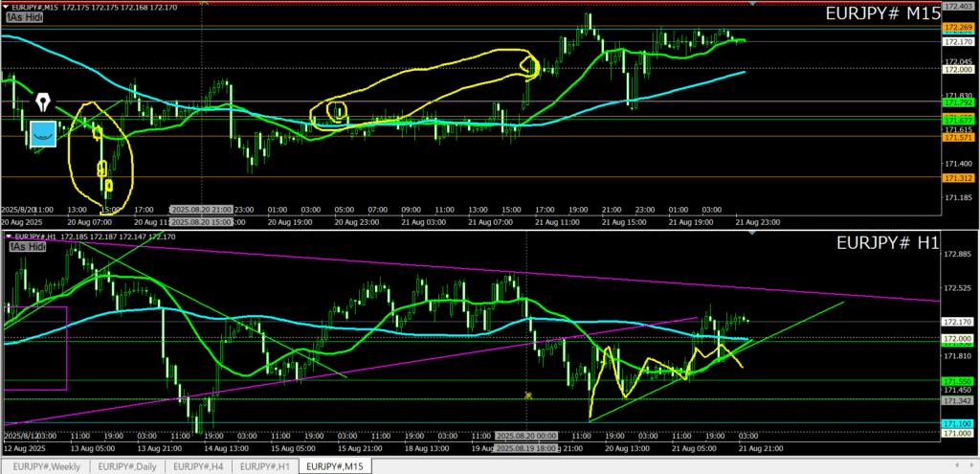Click the 2025.08.20 21:00 time label on M15

point(203,209)
